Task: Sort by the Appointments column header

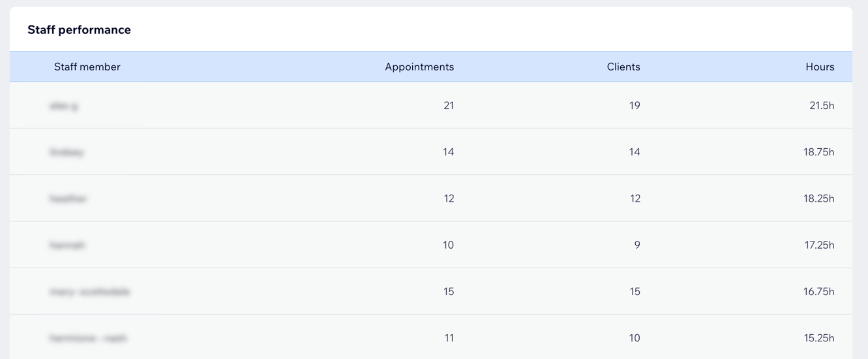Action: (419, 67)
